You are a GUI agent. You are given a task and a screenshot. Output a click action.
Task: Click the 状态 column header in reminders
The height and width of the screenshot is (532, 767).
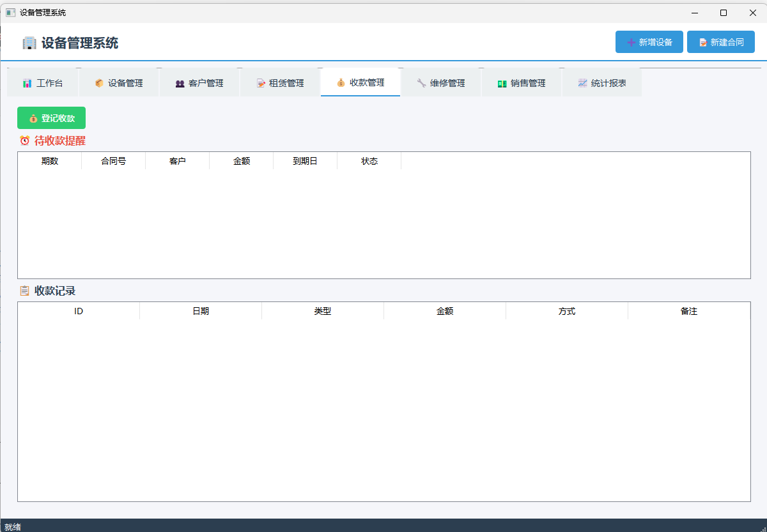[369, 161]
